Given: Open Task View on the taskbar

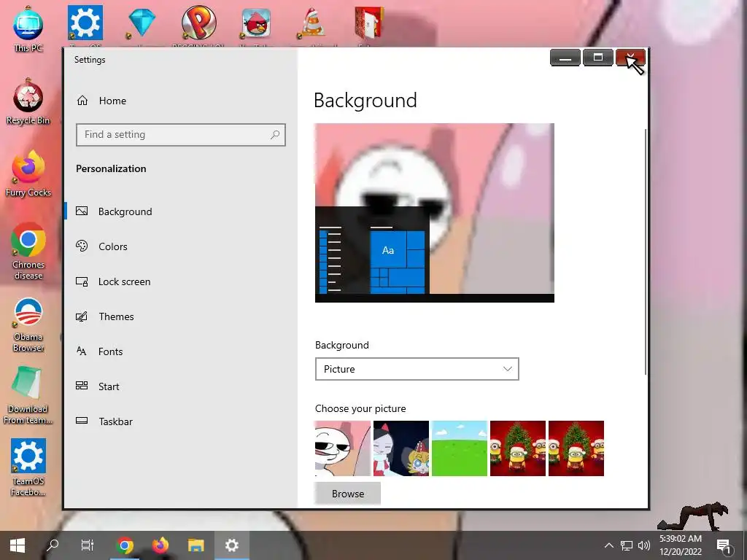Looking at the screenshot, I should 88,545.
